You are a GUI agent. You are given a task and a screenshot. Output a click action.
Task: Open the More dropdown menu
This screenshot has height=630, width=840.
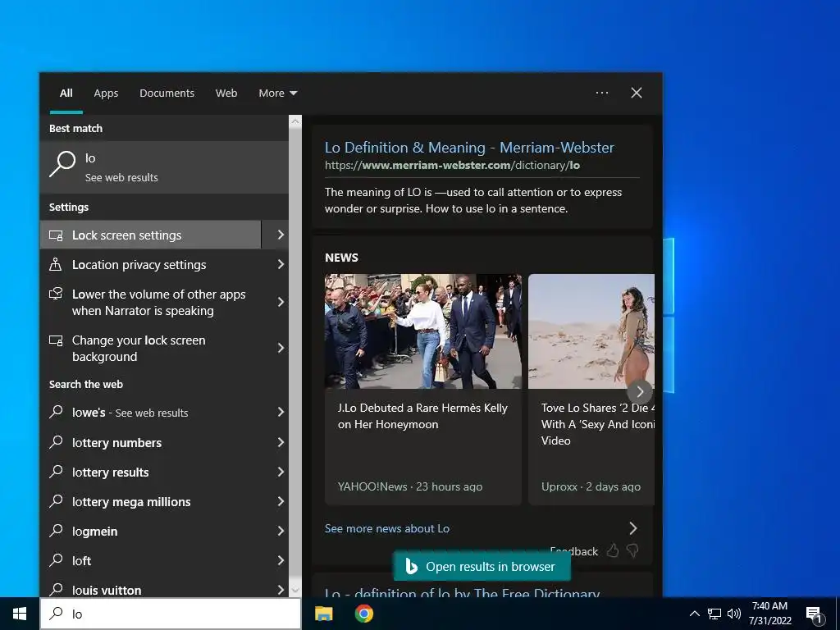[x=277, y=94]
